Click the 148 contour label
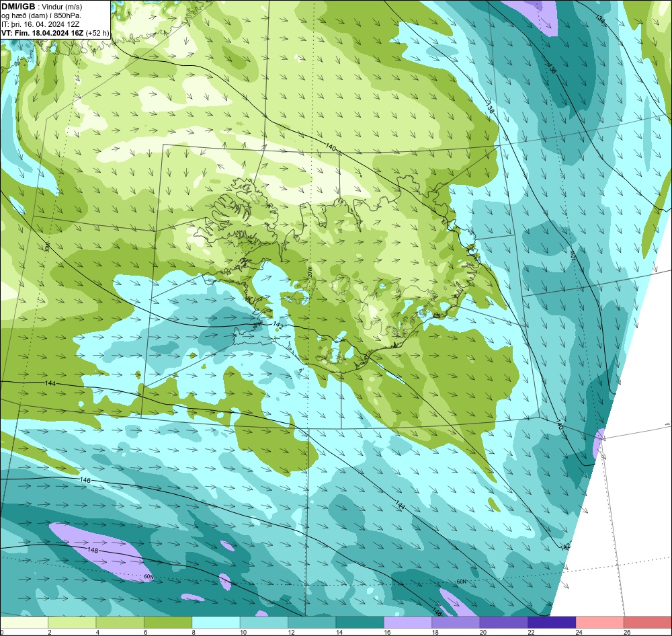The height and width of the screenshot is (636, 672). tap(93, 550)
